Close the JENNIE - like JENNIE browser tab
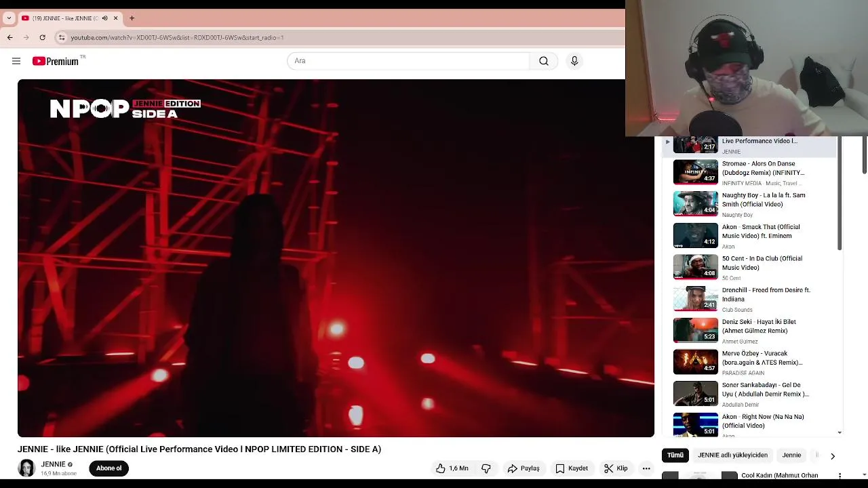This screenshot has width=868, height=488. click(115, 18)
